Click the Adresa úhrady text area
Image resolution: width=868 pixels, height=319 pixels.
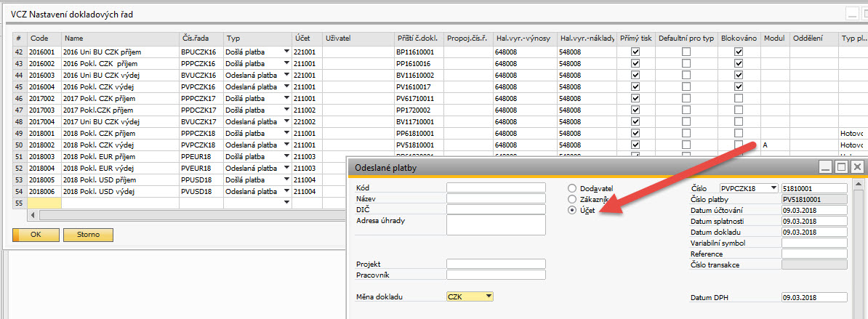tap(496, 225)
